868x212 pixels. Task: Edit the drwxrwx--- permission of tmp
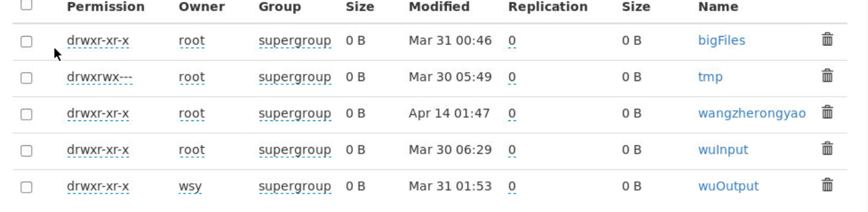pos(99,77)
